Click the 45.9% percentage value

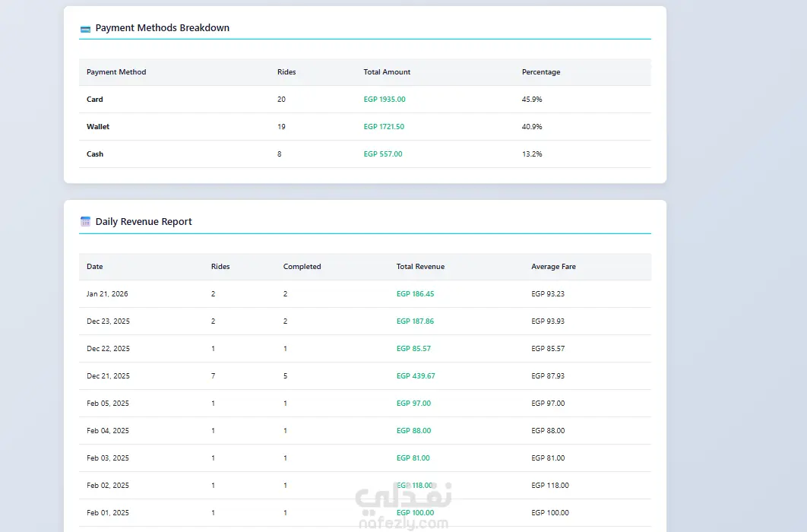coord(532,100)
